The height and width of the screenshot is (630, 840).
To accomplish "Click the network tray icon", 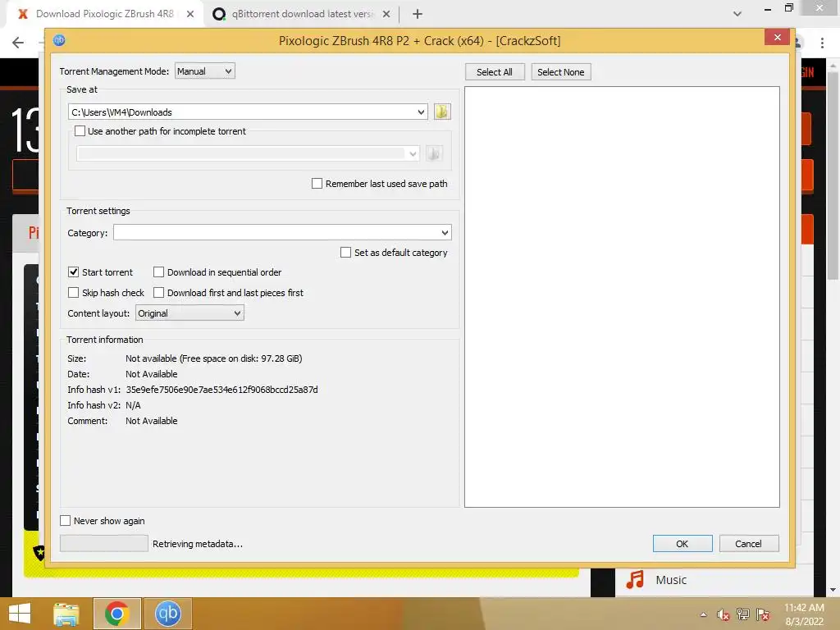I will pos(743,614).
